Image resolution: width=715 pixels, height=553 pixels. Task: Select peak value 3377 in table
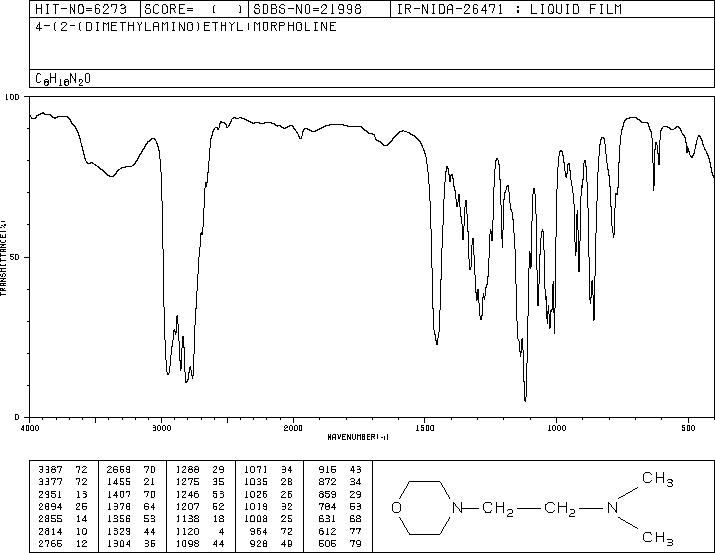[x=50, y=482]
